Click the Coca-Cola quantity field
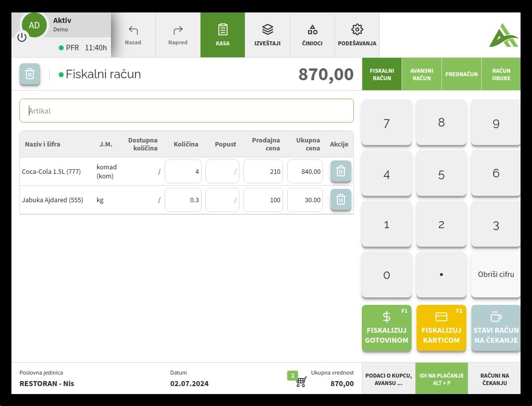 (x=183, y=171)
